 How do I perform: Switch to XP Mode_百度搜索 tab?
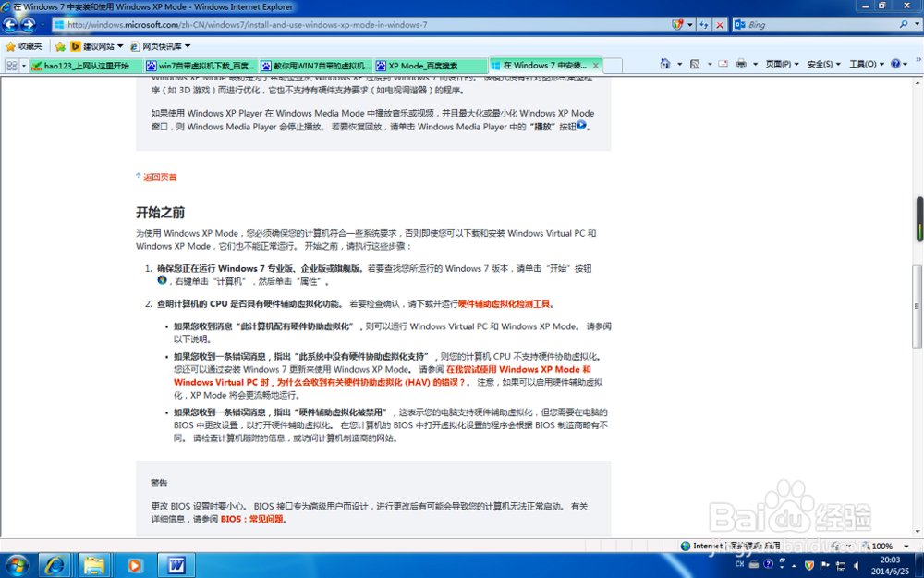431,66
